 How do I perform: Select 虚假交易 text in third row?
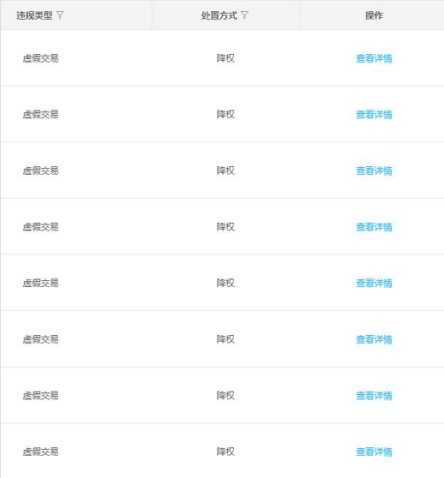(x=40, y=171)
